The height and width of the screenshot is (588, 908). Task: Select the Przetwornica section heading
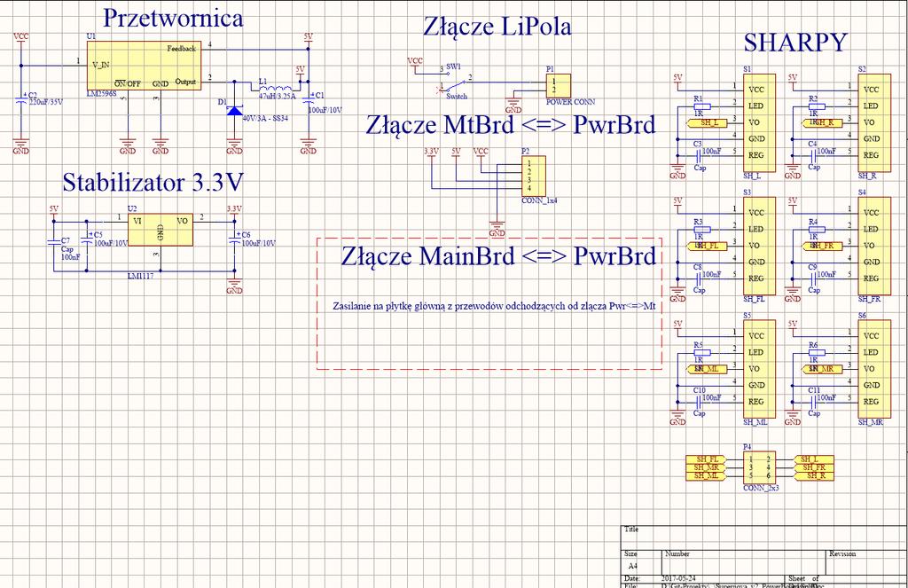(x=173, y=19)
